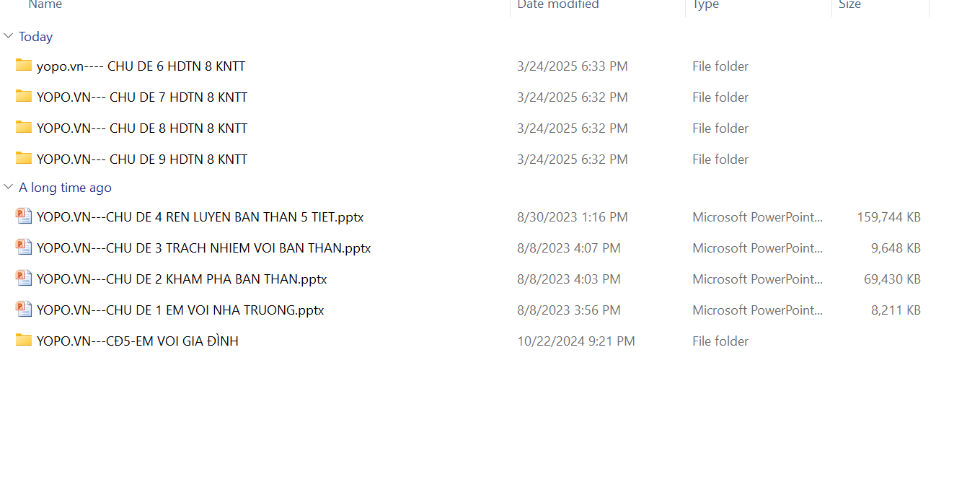Select the A long time ago group label

(65, 188)
